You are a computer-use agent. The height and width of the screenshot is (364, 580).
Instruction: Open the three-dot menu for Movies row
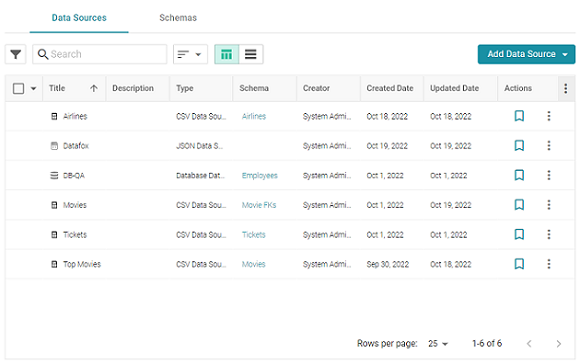[549, 205]
